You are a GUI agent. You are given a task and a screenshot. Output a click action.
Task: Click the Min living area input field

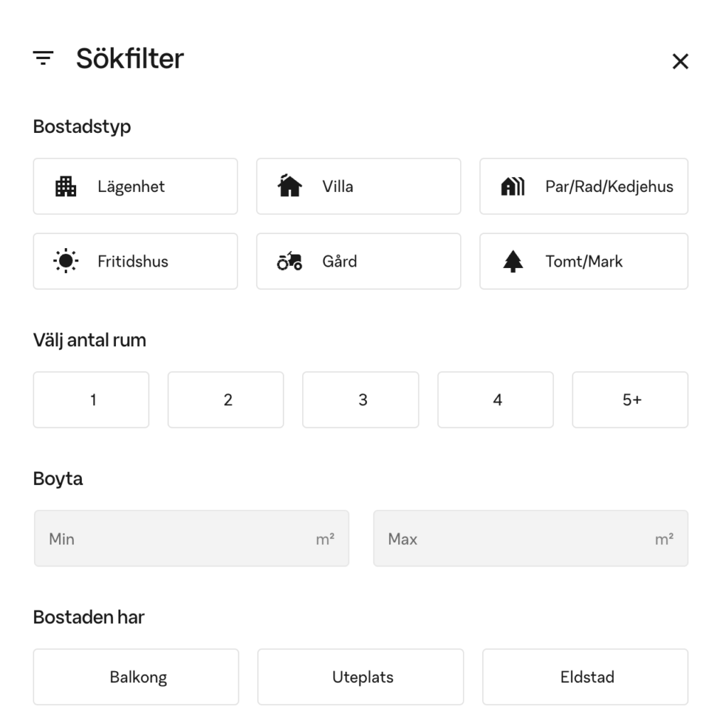[x=192, y=538]
